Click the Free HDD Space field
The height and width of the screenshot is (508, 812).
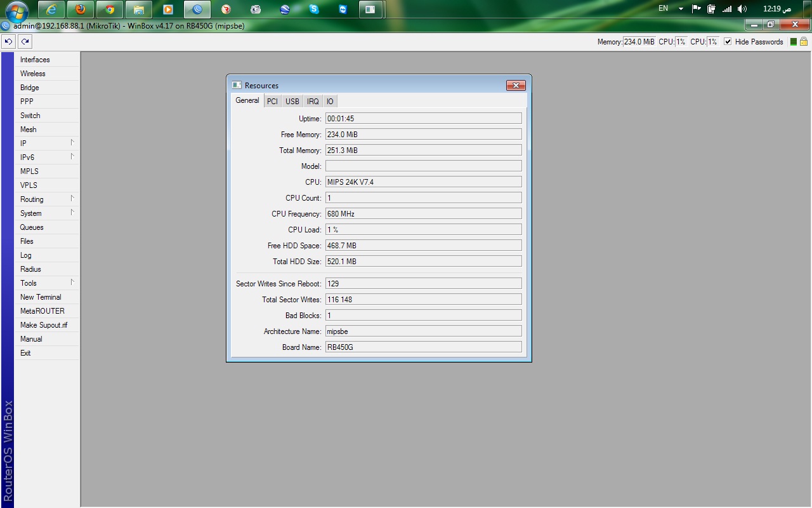[424, 245]
